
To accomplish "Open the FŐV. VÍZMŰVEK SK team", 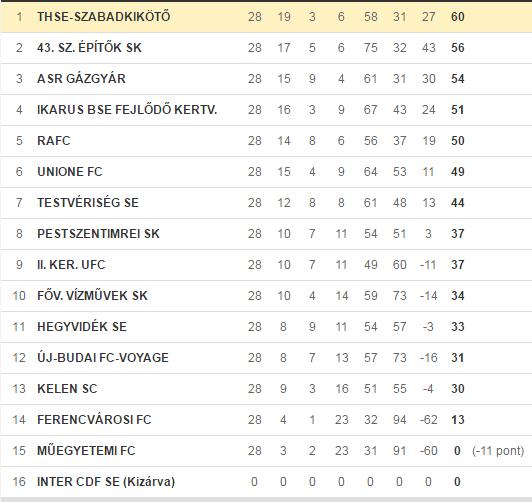I will [x=92, y=295].
